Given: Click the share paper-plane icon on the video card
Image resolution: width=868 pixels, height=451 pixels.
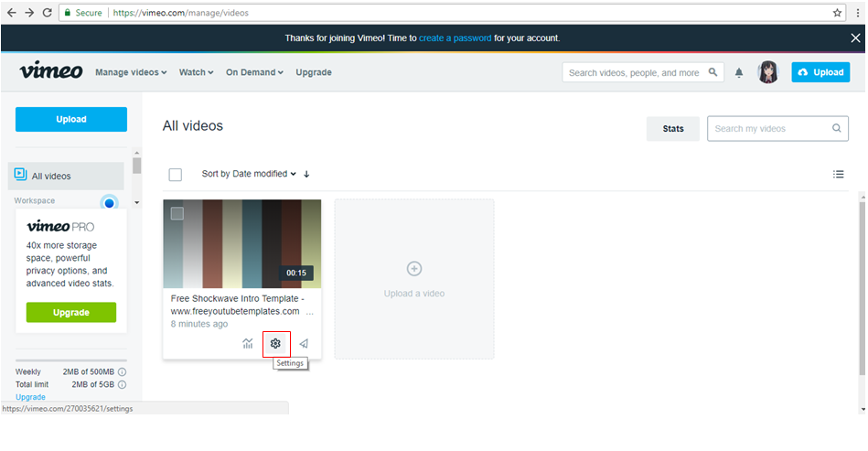Looking at the screenshot, I should (304, 344).
